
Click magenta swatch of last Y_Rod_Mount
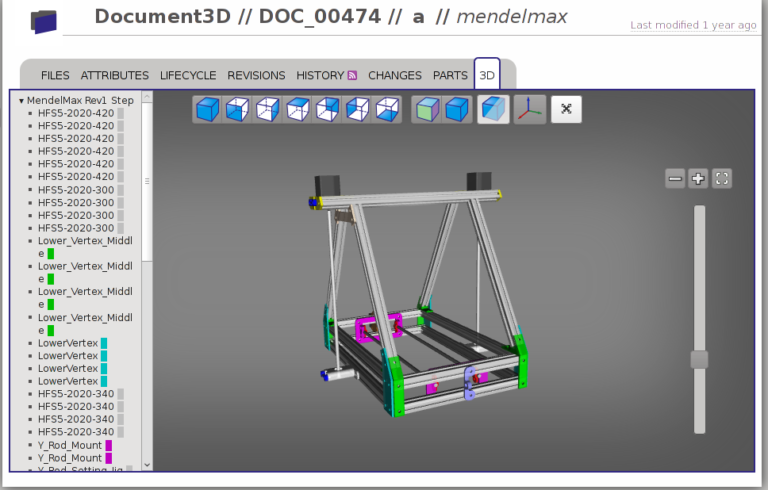[109, 458]
